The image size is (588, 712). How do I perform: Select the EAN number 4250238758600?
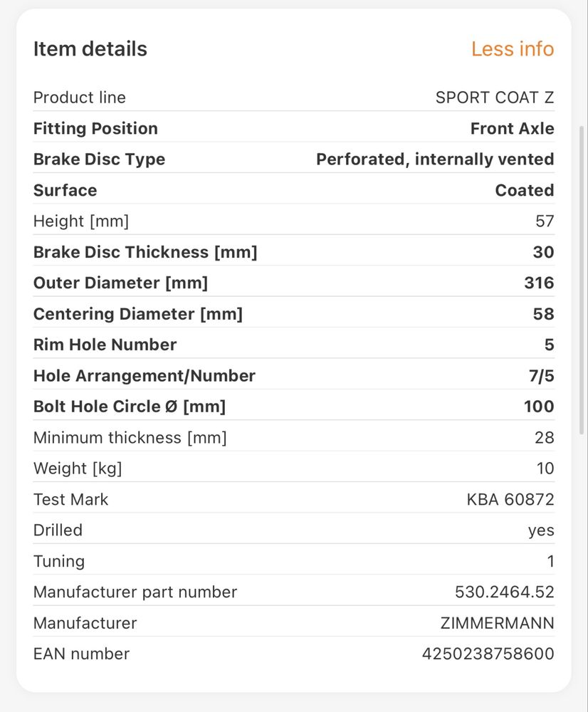tap(488, 654)
